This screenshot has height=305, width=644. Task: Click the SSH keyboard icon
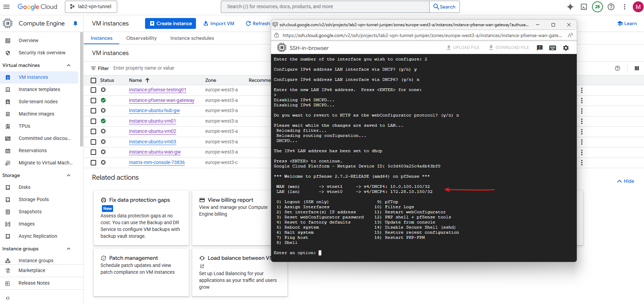[x=553, y=48]
